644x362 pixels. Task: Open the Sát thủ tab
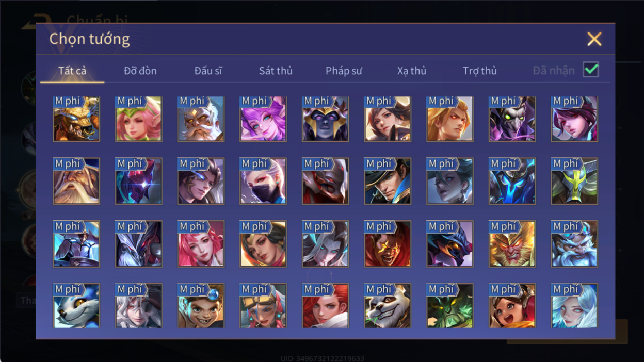tap(276, 71)
